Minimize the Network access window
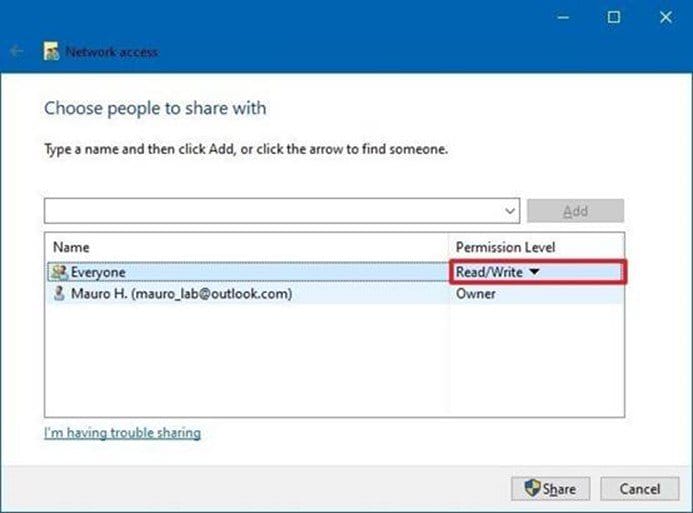This screenshot has width=693, height=513. (x=563, y=17)
